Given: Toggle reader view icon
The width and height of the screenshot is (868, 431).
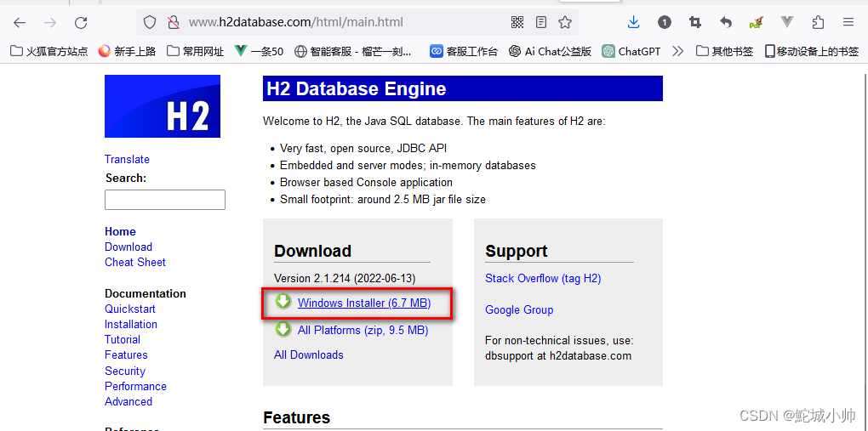Looking at the screenshot, I should 541,22.
